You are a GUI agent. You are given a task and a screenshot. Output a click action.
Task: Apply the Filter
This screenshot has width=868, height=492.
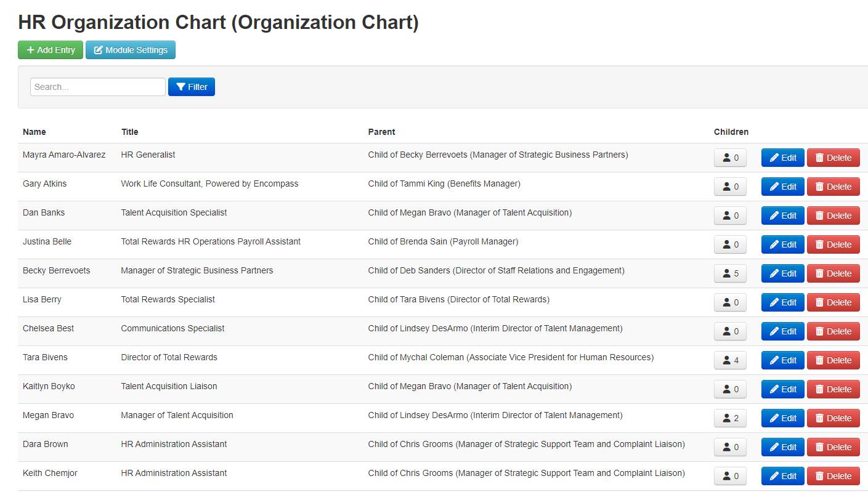[191, 86]
